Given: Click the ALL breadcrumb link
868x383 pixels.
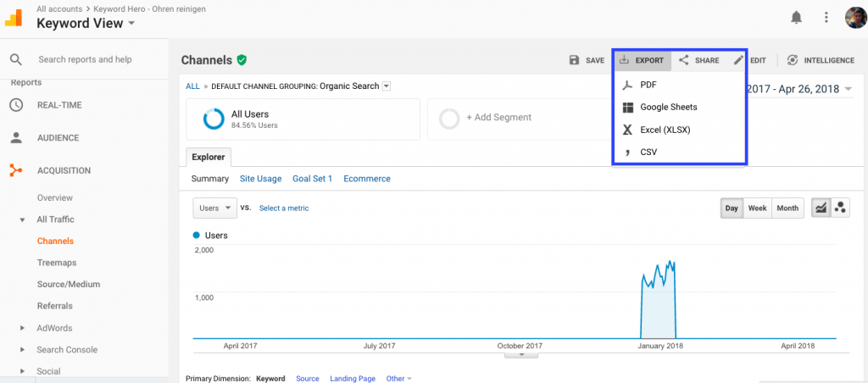Looking at the screenshot, I should [192, 86].
